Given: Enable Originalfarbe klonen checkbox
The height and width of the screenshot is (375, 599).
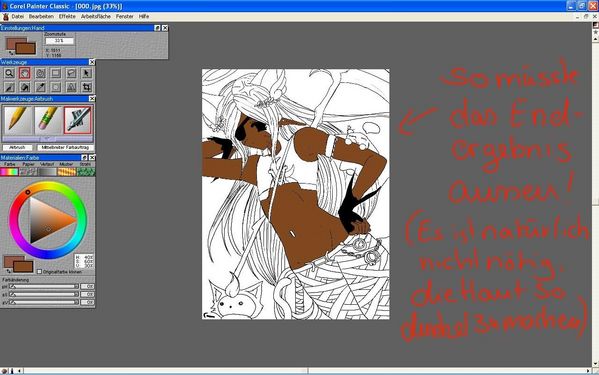Looking at the screenshot, I should [39, 272].
